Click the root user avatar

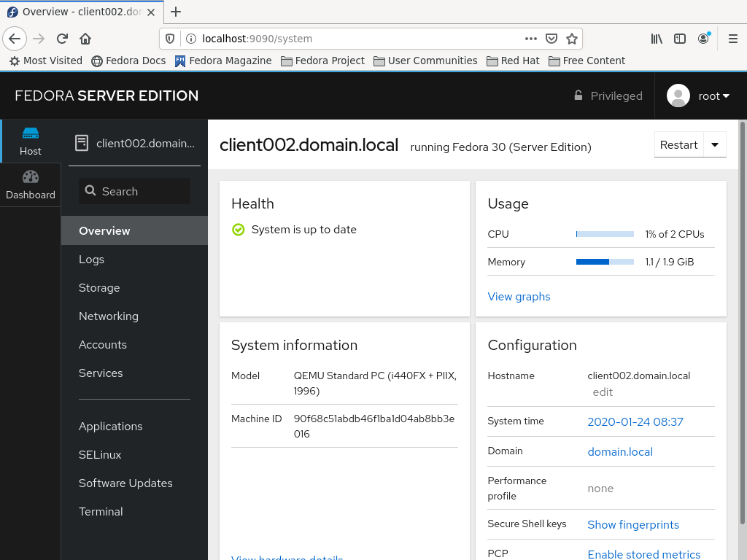(678, 96)
